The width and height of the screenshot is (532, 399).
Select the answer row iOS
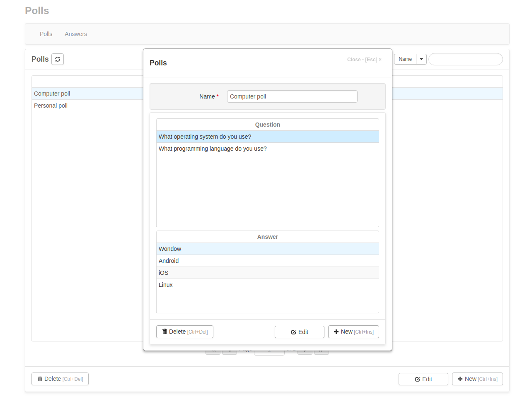pyautogui.click(x=268, y=273)
